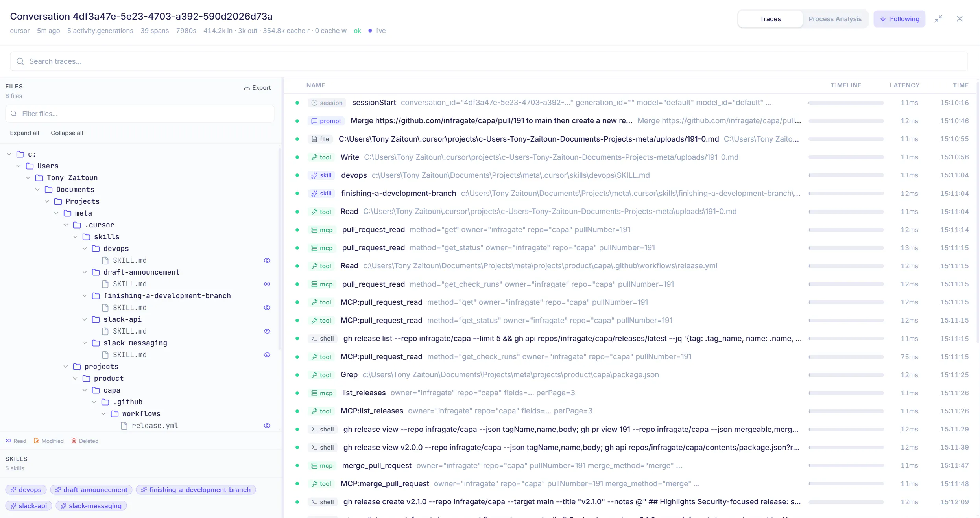Click the filter files magnifier icon
Image resolution: width=980 pixels, height=518 pixels.
tap(14, 114)
